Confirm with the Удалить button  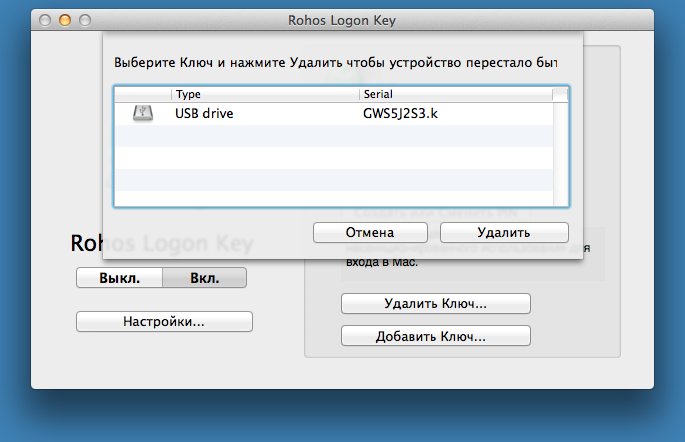pos(504,232)
